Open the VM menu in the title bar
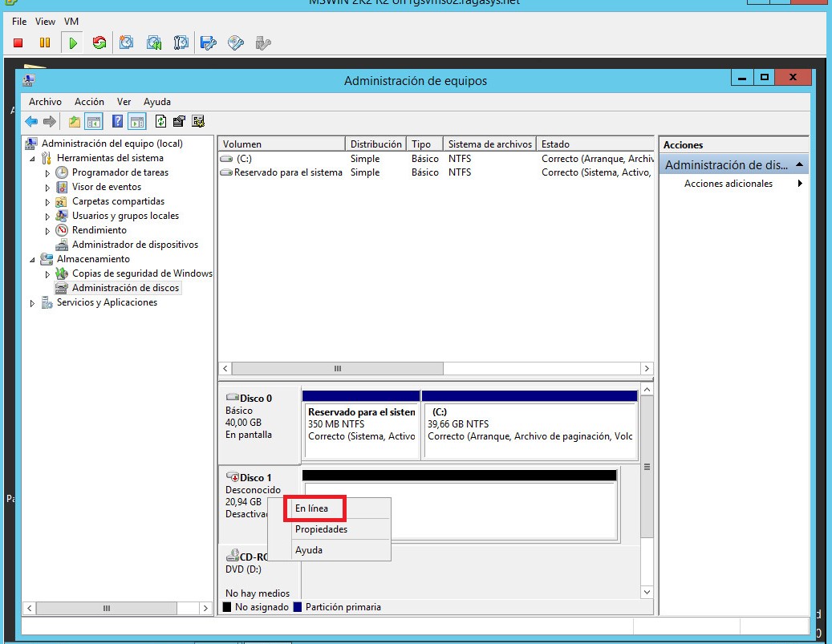Screen dimensions: 832x644 coord(71,22)
